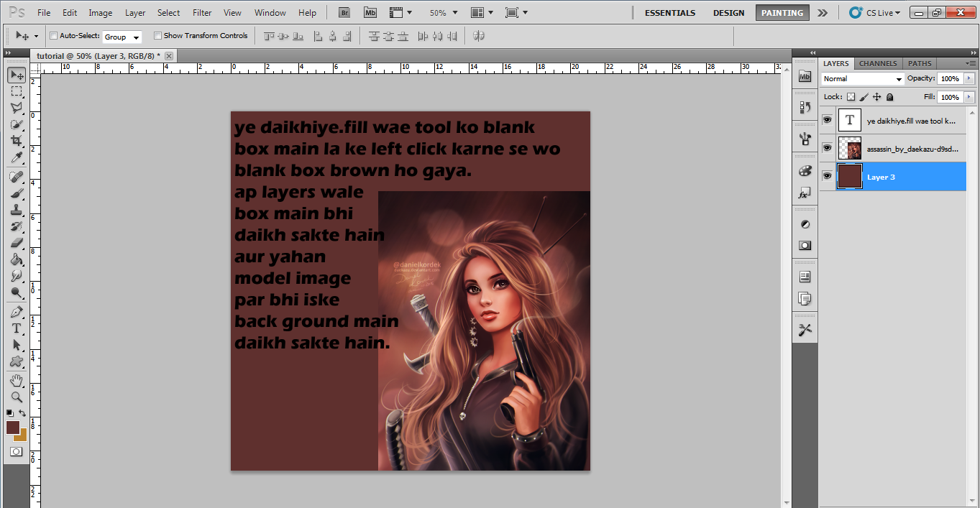The height and width of the screenshot is (508, 980).
Task: Open the Opacity slider arrow
Action: coord(969,78)
